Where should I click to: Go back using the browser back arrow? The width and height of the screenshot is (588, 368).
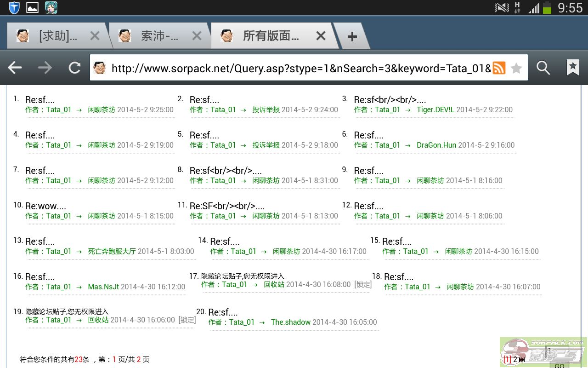pos(15,68)
